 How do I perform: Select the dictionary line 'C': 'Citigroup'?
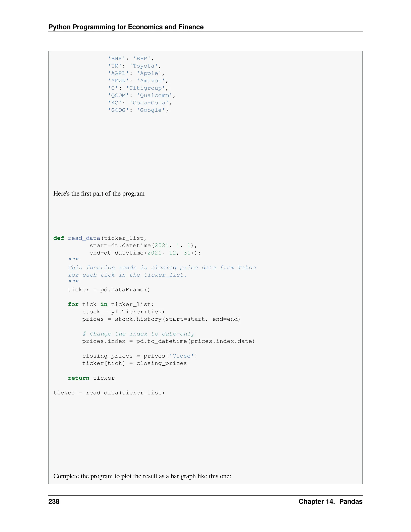click(x=138, y=88)
